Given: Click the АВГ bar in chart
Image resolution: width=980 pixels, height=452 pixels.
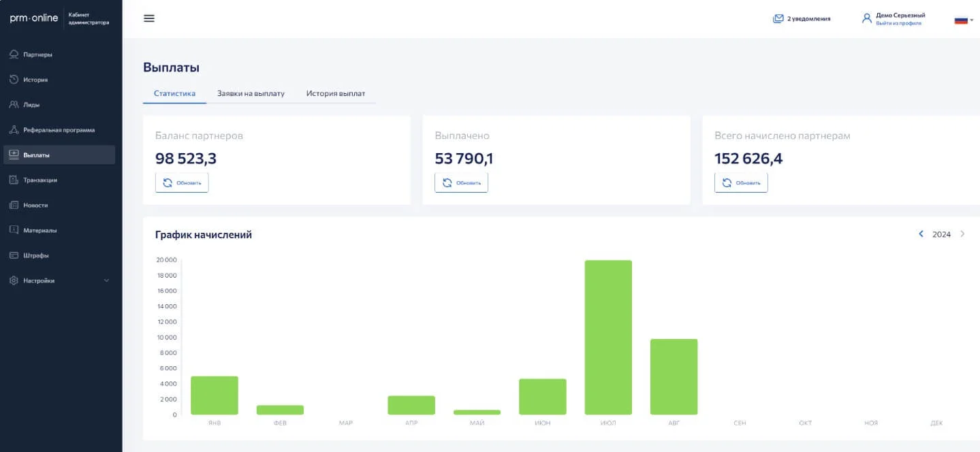Looking at the screenshot, I should [674, 376].
